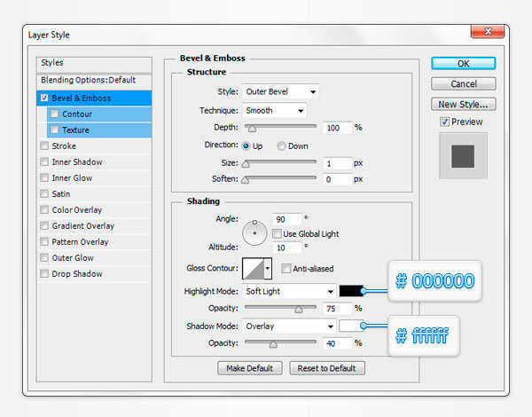This screenshot has width=532, height=417.
Task: Click the Gloss Contour curve thumbnail
Action: [x=253, y=269]
